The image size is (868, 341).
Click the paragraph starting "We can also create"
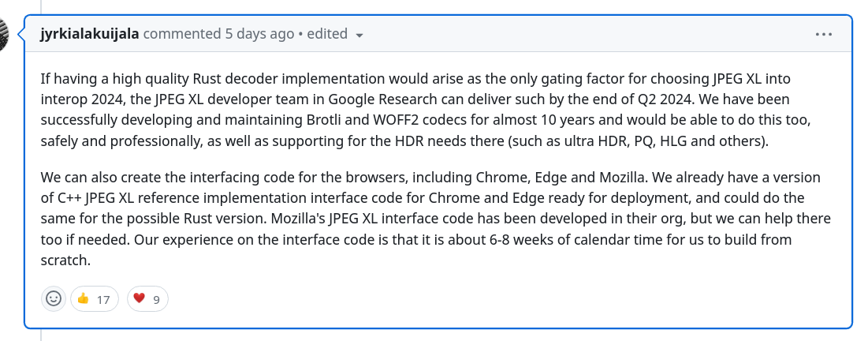(436, 219)
